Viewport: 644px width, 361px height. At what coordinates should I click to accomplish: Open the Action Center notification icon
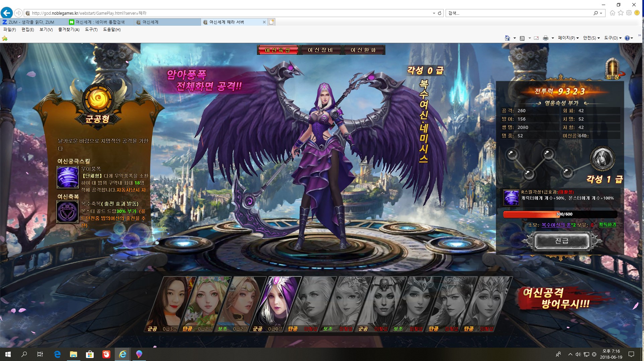631,354
